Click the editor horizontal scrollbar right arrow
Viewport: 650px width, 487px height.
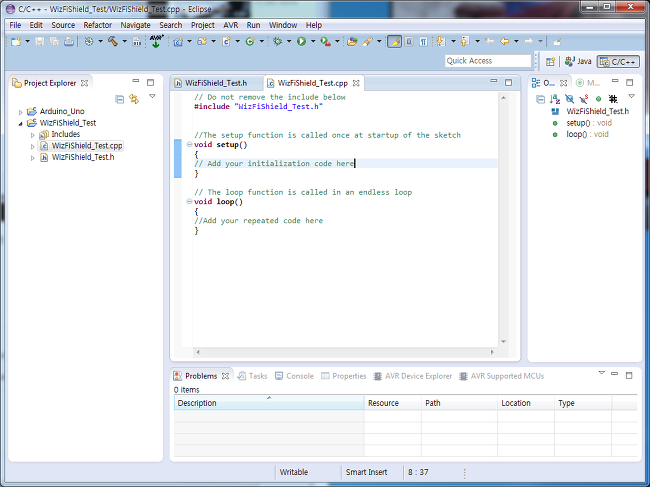(492, 352)
